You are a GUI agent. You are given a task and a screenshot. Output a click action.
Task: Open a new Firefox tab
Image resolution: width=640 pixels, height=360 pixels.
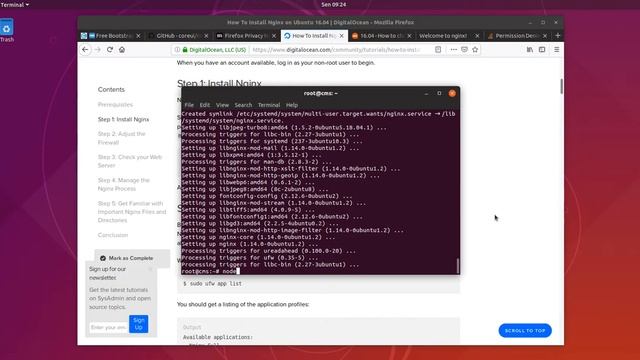coord(558,36)
